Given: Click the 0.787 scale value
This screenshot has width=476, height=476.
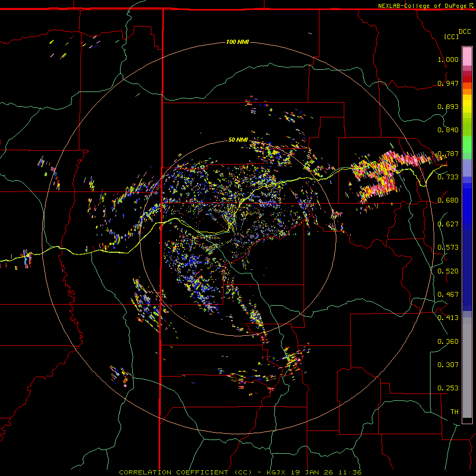Looking at the screenshot, I should click(448, 153).
